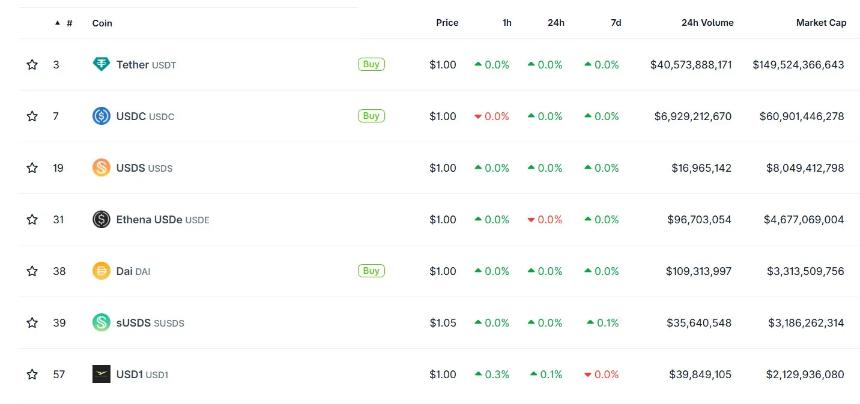This screenshot has width=860, height=404.
Task: Sort by the Price column header
Action: (447, 23)
